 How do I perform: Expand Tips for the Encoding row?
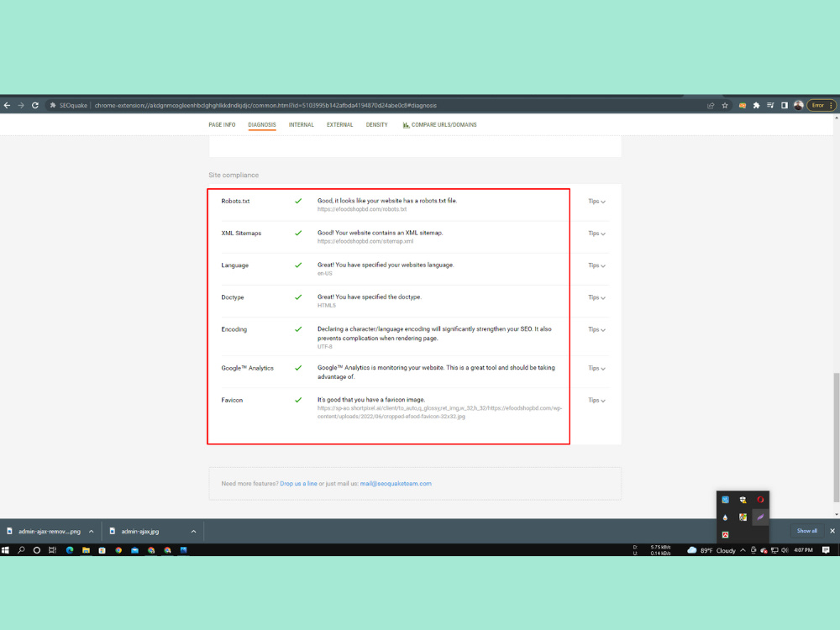point(596,330)
